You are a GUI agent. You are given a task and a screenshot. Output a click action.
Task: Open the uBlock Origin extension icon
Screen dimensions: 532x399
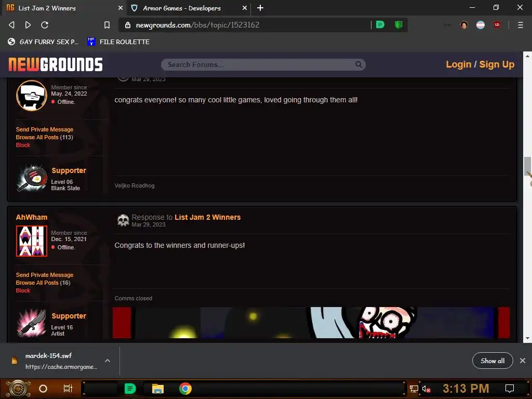coord(497,25)
